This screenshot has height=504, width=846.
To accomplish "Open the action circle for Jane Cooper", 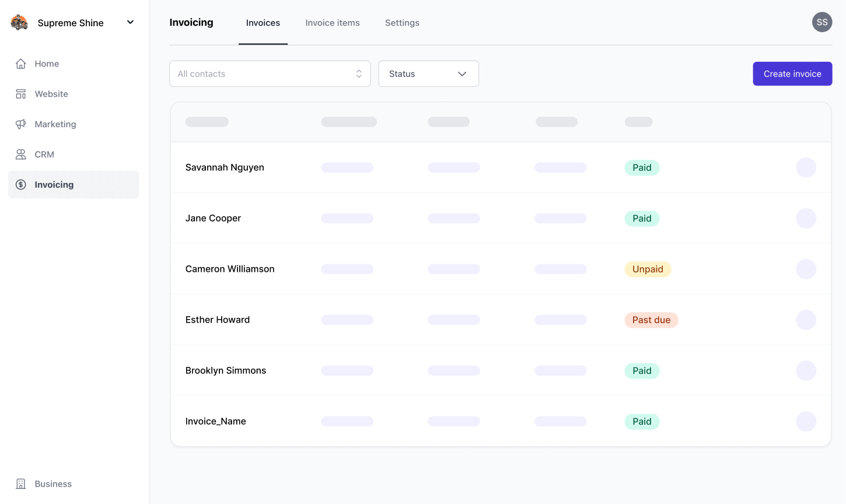I will pyautogui.click(x=806, y=218).
